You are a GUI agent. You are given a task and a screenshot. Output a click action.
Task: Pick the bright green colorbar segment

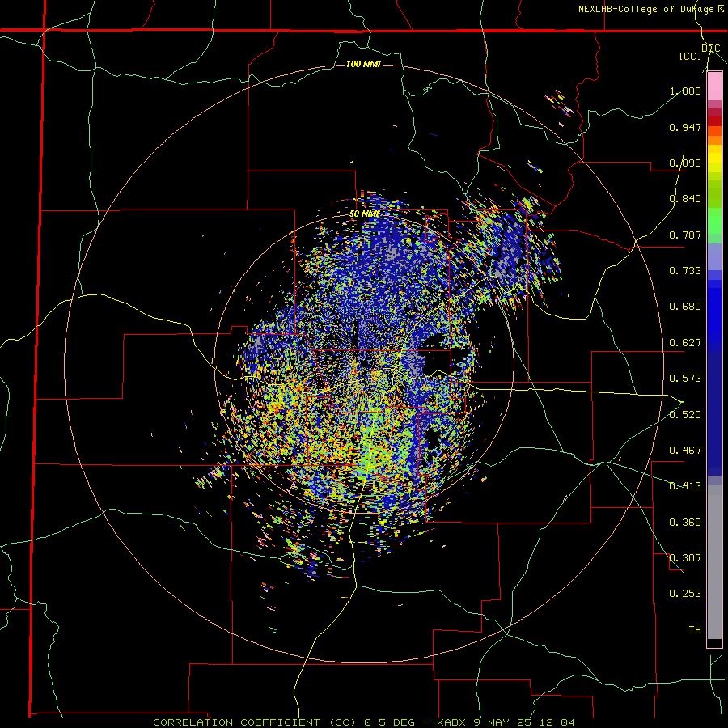(714, 221)
